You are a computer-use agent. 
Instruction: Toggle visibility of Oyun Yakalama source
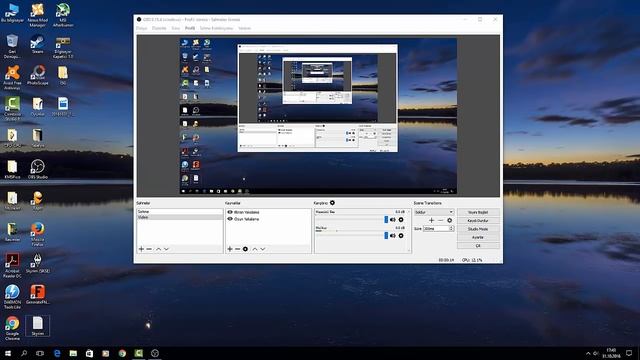point(230,219)
